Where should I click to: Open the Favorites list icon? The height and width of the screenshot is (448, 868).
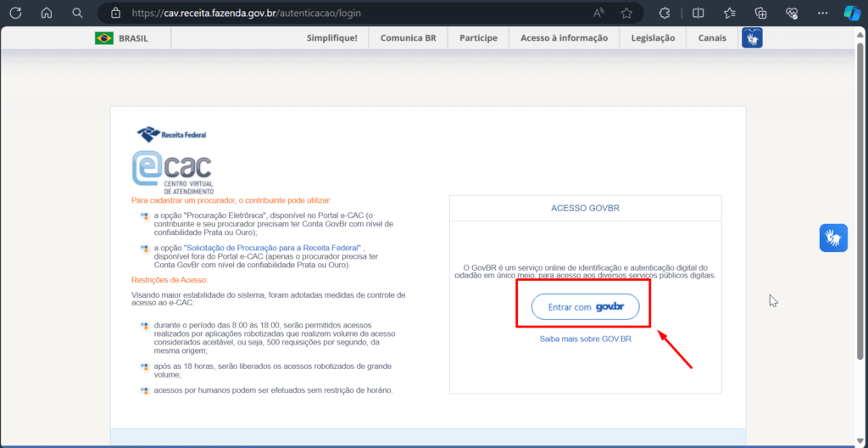(x=730, y=13)
